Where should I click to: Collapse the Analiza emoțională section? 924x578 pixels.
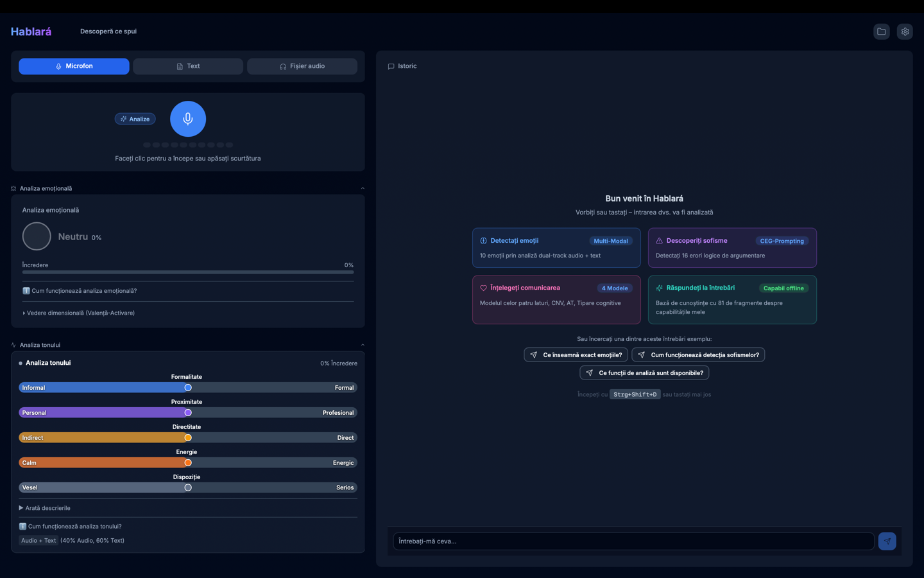point(363,188)
